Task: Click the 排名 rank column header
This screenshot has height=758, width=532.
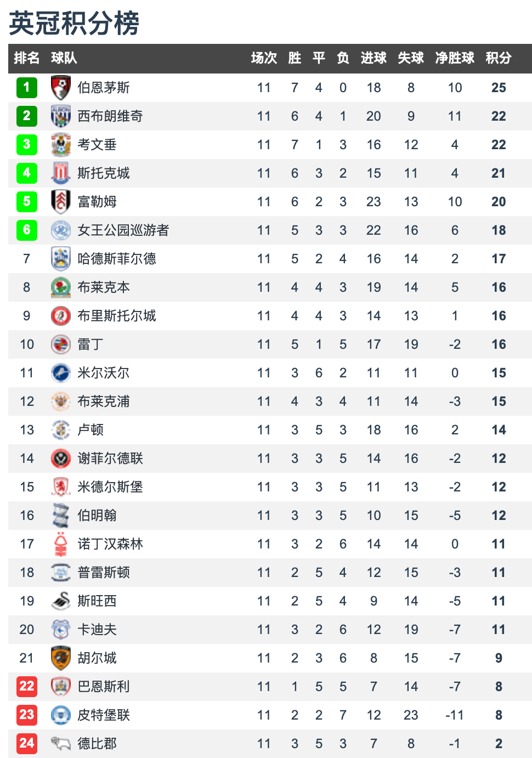Action: (27, 58)
